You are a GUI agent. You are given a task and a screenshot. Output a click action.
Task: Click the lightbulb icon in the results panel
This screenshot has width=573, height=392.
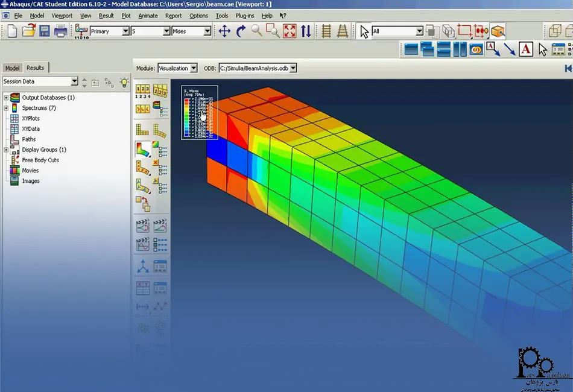pos(124,82)
